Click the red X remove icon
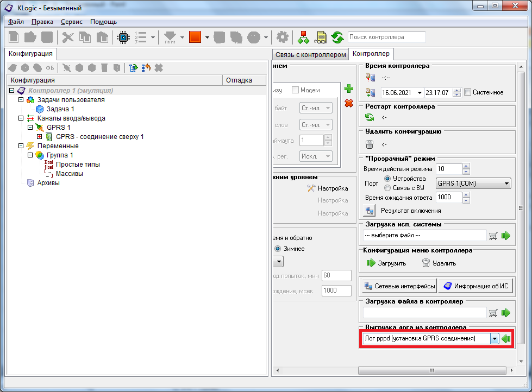The image size is (532, 392). click(x=349, y=103)
